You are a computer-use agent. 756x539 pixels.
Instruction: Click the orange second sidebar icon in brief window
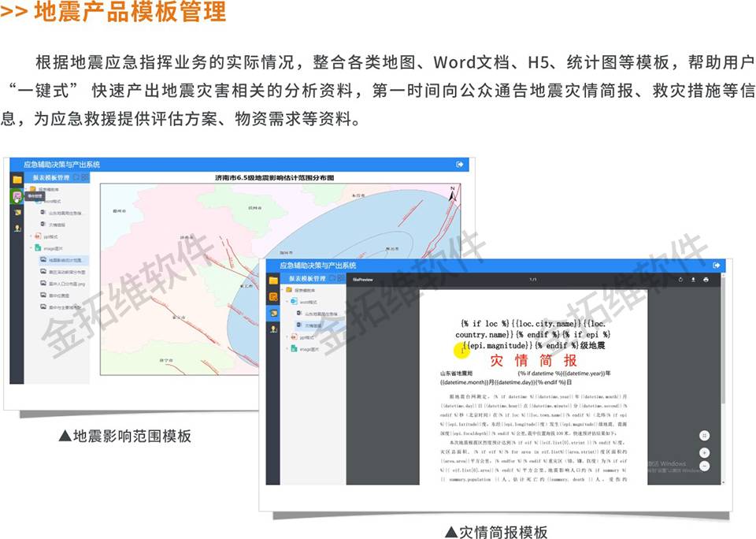pyautogui.click(x=273, y=297)
